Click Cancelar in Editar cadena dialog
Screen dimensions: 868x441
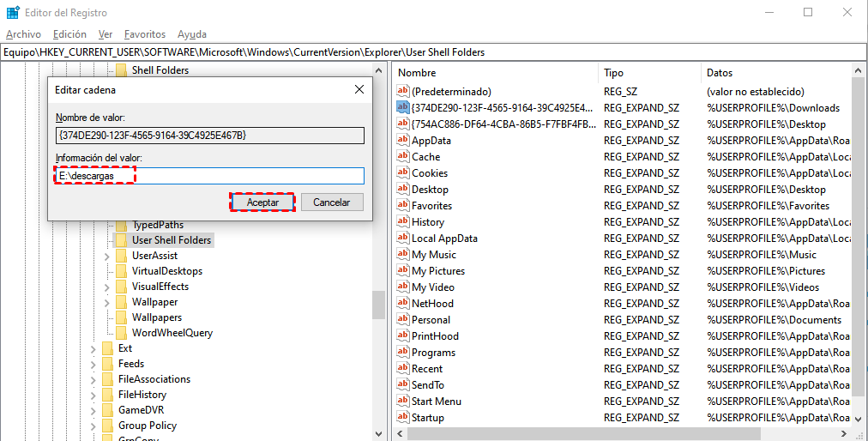(332, 202)
